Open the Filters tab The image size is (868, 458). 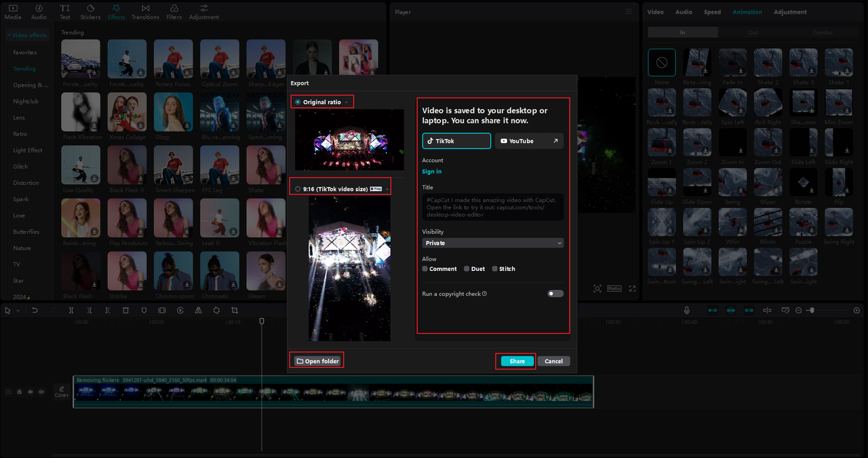click(174, 12)
